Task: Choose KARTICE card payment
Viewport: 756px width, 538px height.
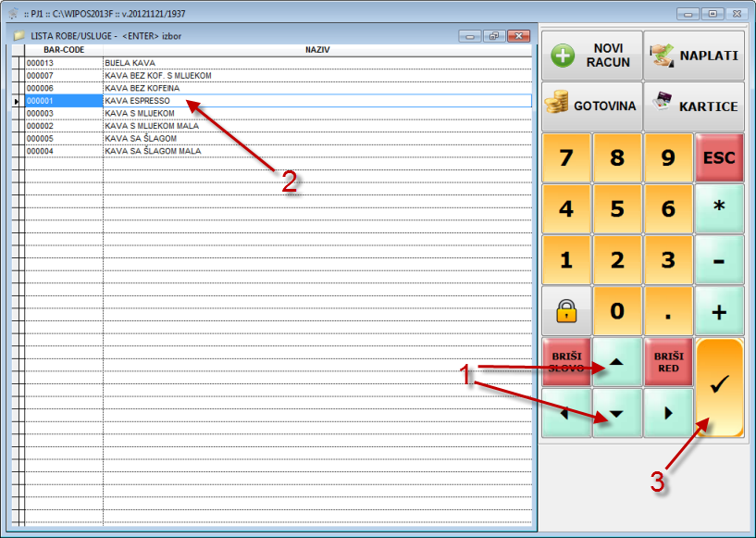Action: (693, 106)
